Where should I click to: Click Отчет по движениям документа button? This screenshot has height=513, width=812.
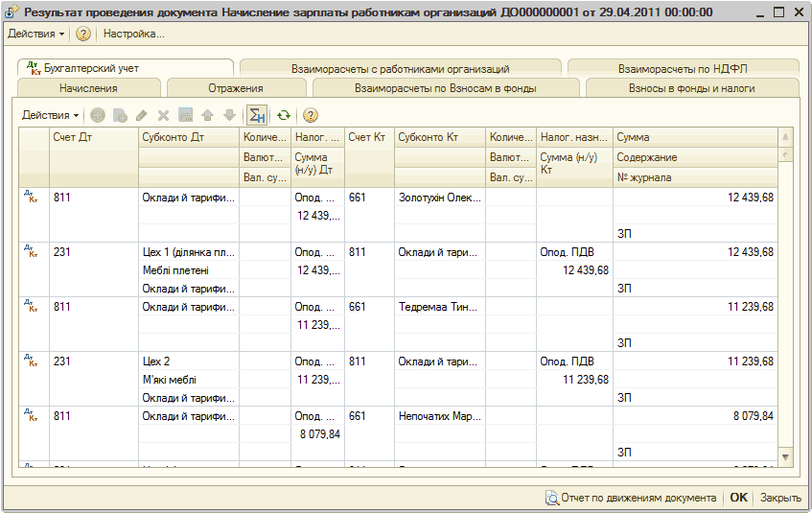(631, 498)
